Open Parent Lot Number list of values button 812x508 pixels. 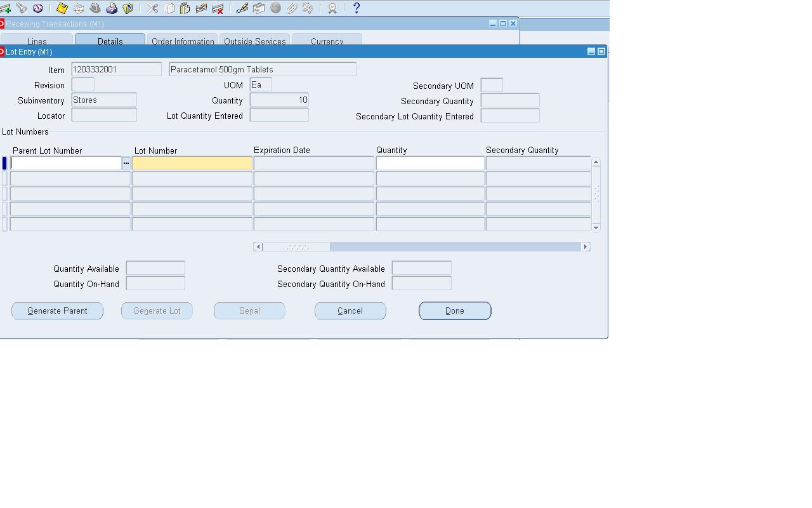126,163
